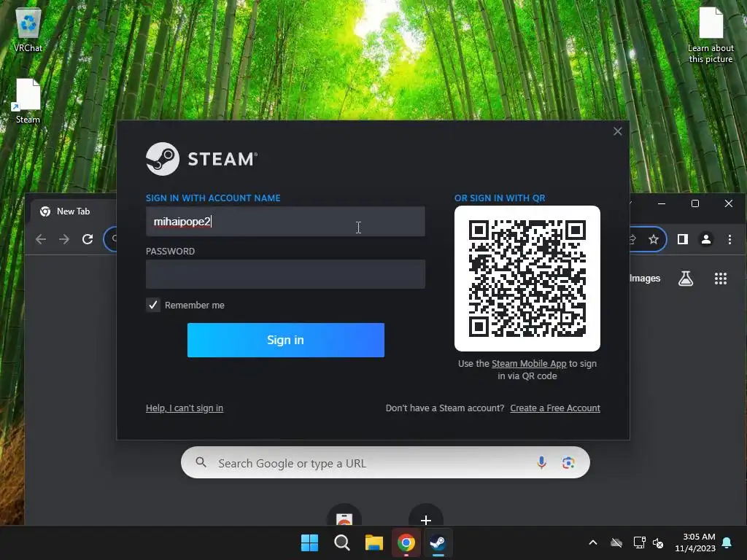Open the Search Labs flask icon
The image size is (747, 560).
pyautogui.click(x=686, y=279)
